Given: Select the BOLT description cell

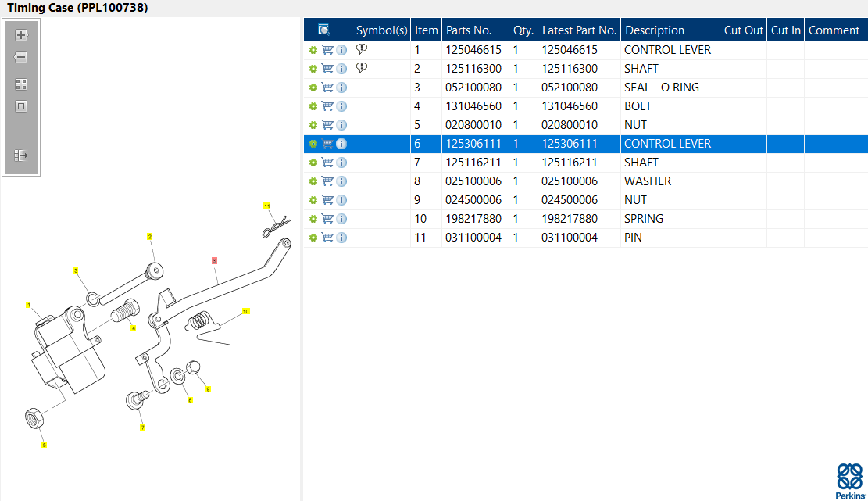Looking at the screenshot, I should pos(670,106).
